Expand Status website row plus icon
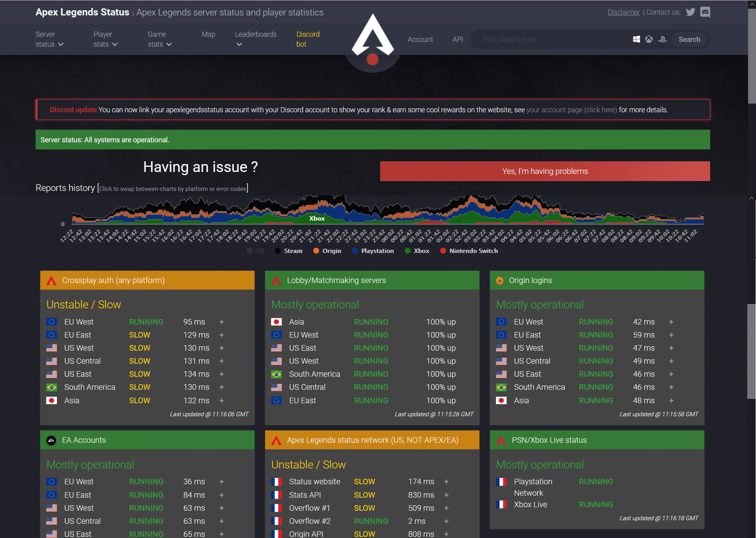The width and height of the screenshot is (756, 538). 447,482
